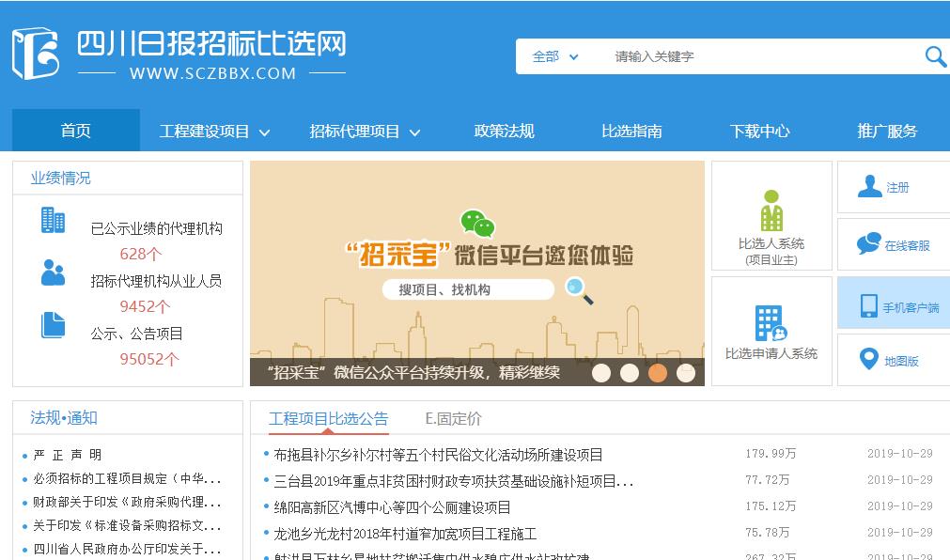This screenshot has height=560, width=950.
Task: Open 四川省人民政府办公厅印发 notice
Action: point(127,549)
